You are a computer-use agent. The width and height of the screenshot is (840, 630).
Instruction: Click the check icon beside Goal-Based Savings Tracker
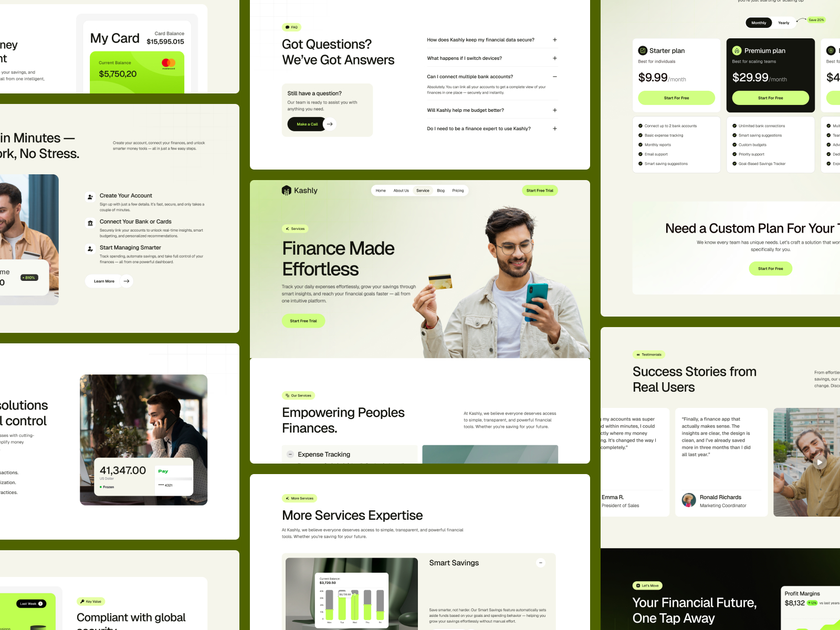tap(734, 164)
